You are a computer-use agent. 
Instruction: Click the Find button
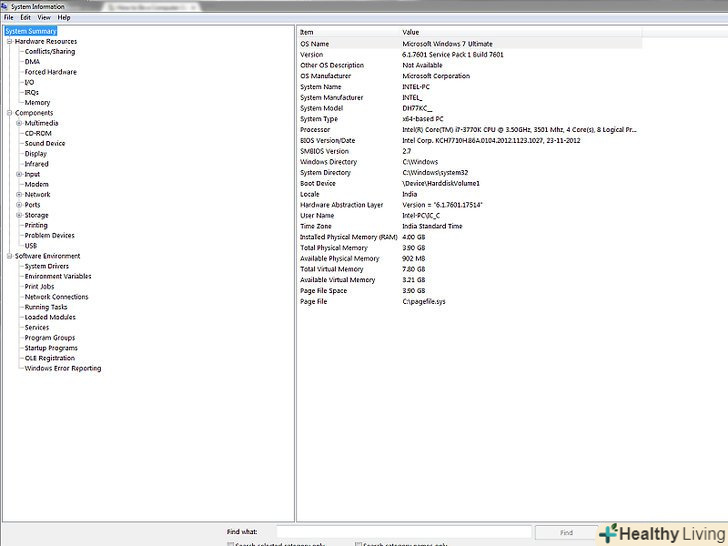pos(566,533)
